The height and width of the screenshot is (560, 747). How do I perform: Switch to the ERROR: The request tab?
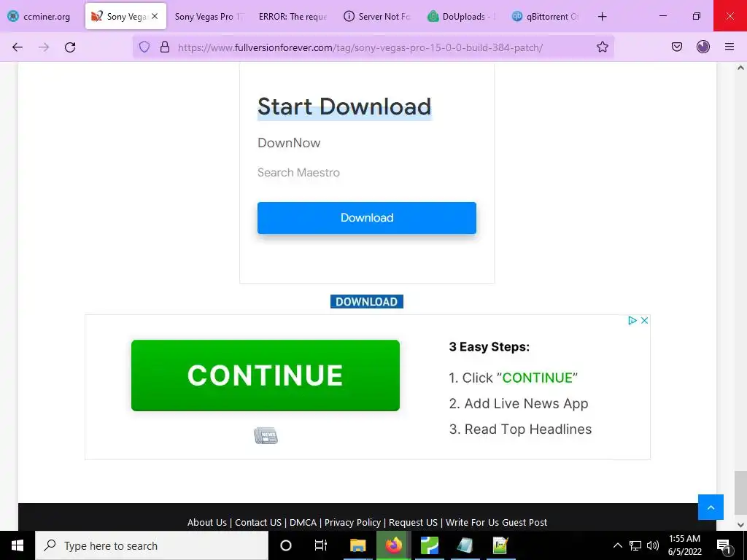click(293, 16)
